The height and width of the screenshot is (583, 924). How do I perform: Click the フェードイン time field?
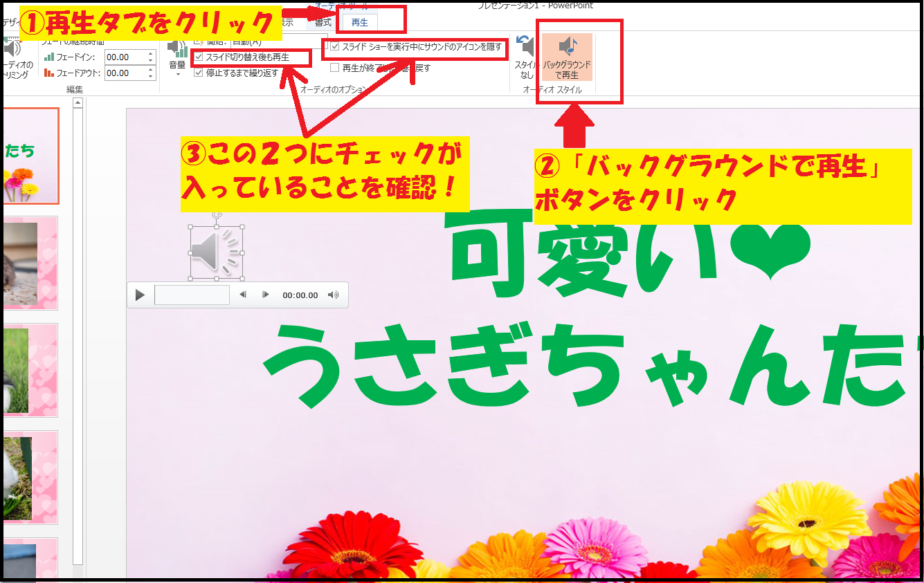(125, 57)
